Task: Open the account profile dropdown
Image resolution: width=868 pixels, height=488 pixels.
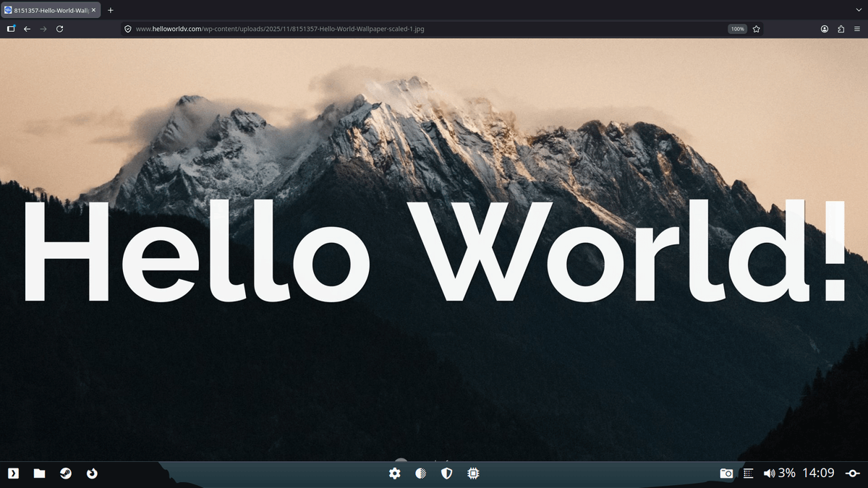Action: (824, 29)
